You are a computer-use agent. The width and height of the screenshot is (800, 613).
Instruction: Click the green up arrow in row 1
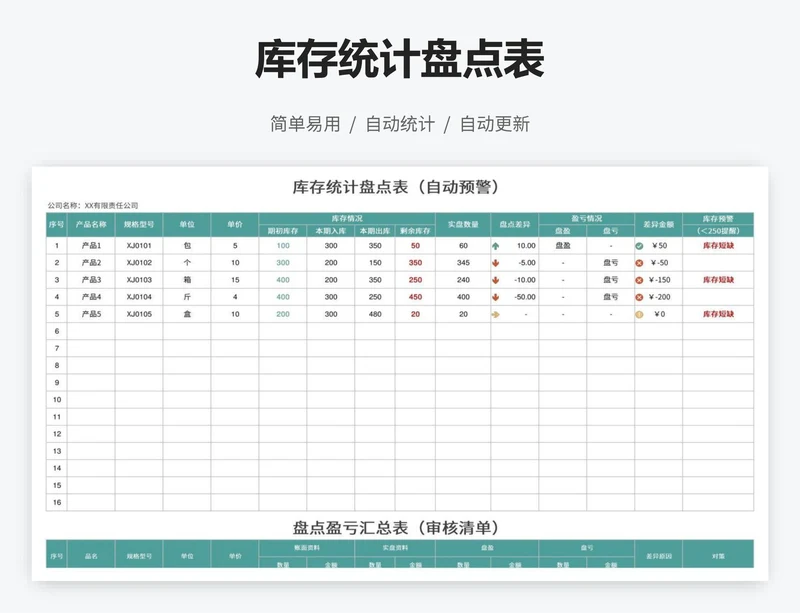pos(496,245)
